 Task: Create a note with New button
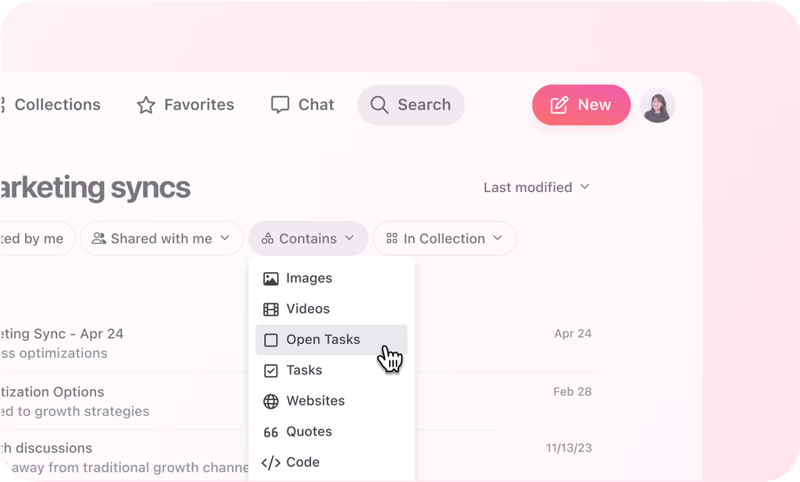(581, 105)
